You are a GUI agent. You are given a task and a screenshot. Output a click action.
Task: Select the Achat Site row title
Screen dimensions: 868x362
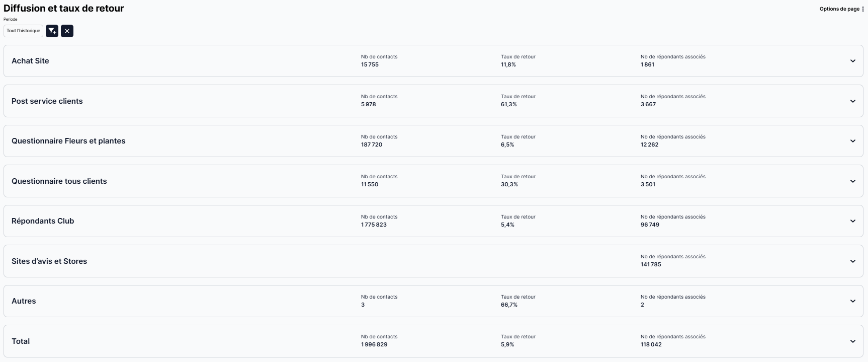(30, 61)
